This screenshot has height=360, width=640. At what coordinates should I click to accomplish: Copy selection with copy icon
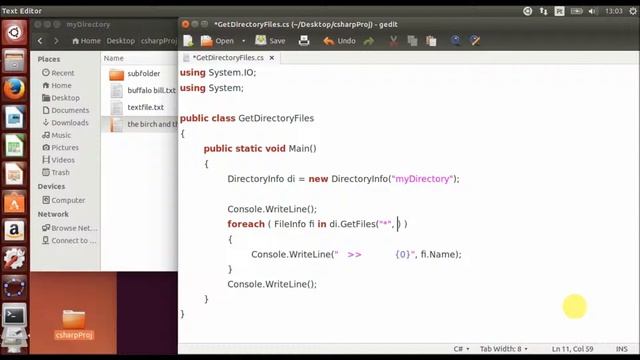coord(413,41)
